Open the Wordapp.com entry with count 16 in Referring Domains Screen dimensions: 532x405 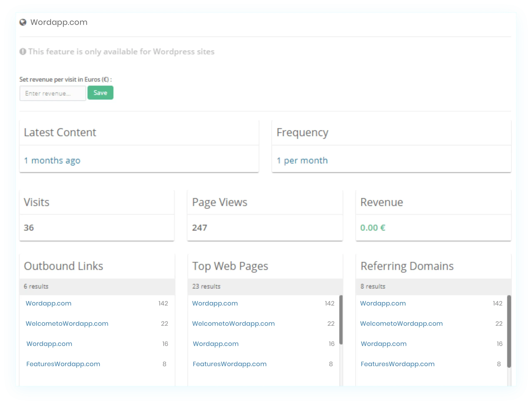tap(383, 344)
